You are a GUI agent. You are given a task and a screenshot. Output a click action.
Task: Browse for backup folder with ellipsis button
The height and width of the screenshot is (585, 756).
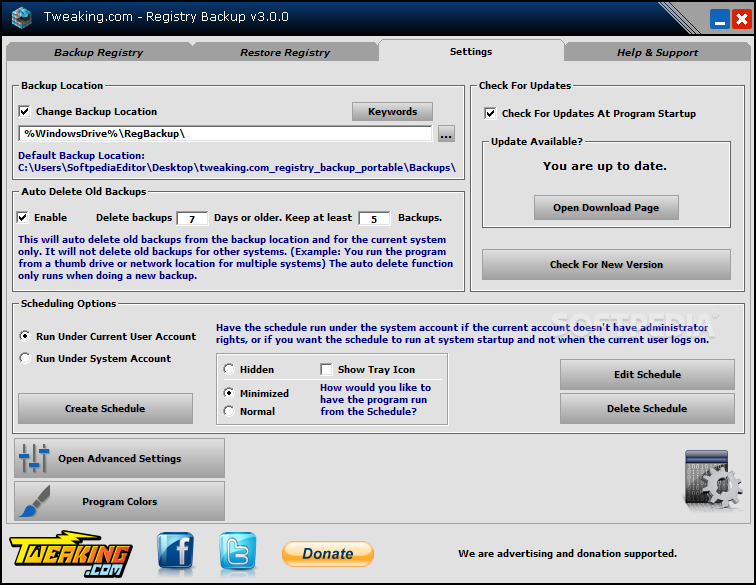pyautogui.click(x=446, y=134)
